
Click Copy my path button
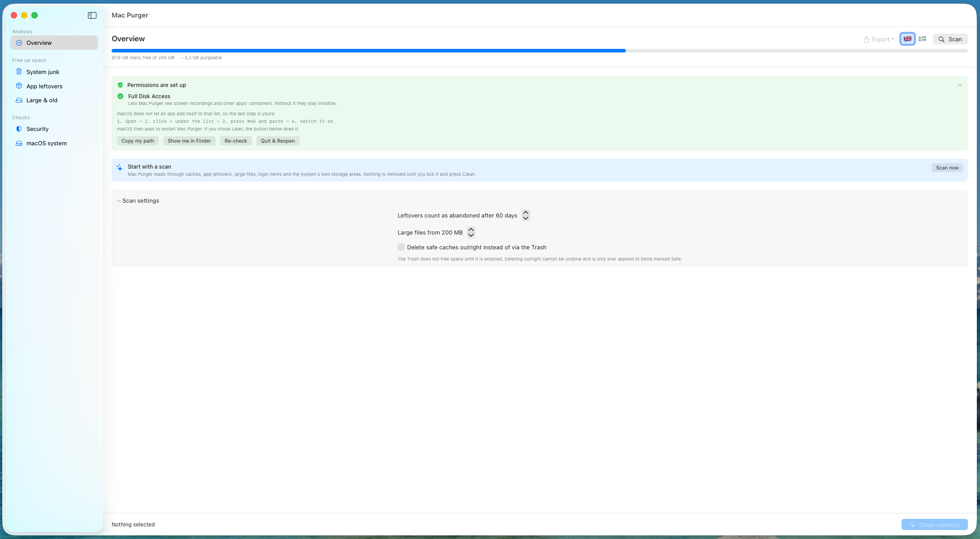coord(138,141)
